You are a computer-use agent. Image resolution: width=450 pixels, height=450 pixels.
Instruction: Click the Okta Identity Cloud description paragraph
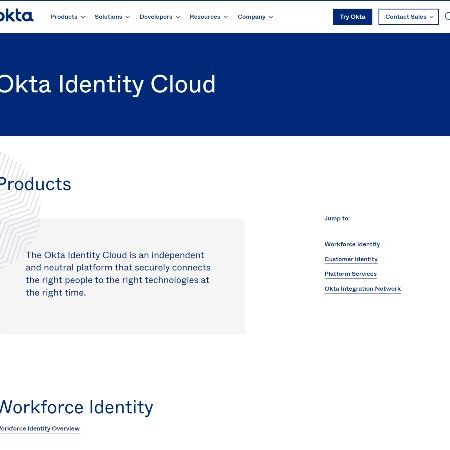tap(118, 274)
